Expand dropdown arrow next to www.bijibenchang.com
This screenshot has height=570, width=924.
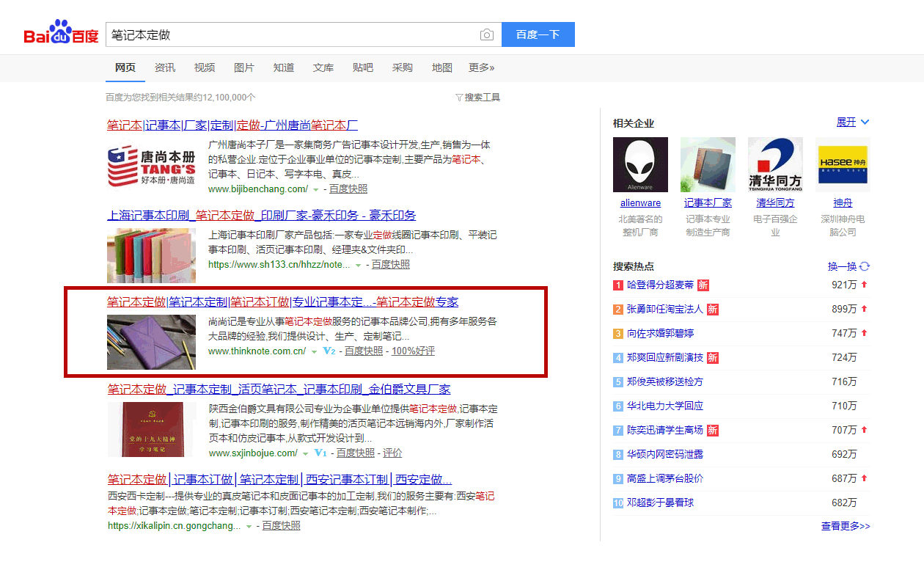(x=315, y=189)
